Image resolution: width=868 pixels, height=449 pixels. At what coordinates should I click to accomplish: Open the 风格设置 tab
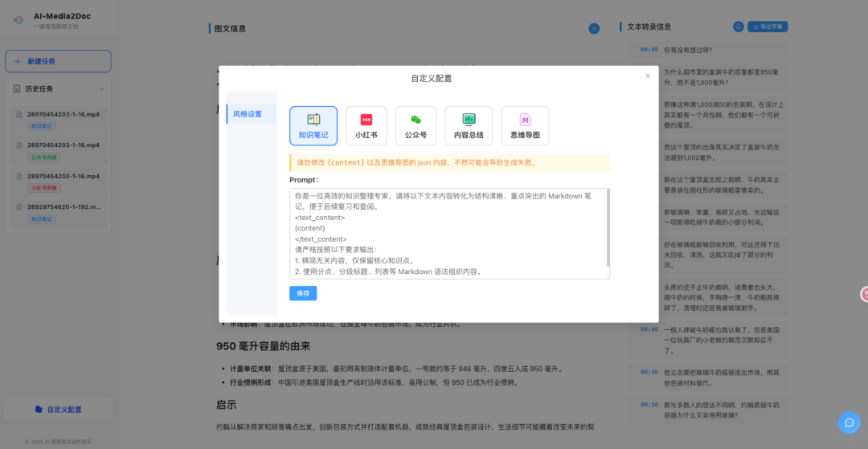pos(252,114)
